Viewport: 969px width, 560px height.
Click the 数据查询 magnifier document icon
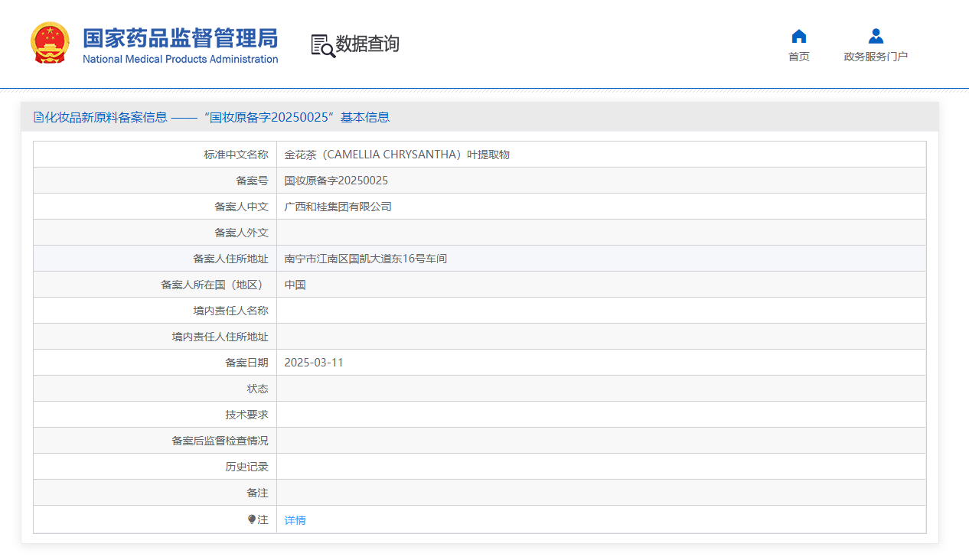(x=322, y=45)
